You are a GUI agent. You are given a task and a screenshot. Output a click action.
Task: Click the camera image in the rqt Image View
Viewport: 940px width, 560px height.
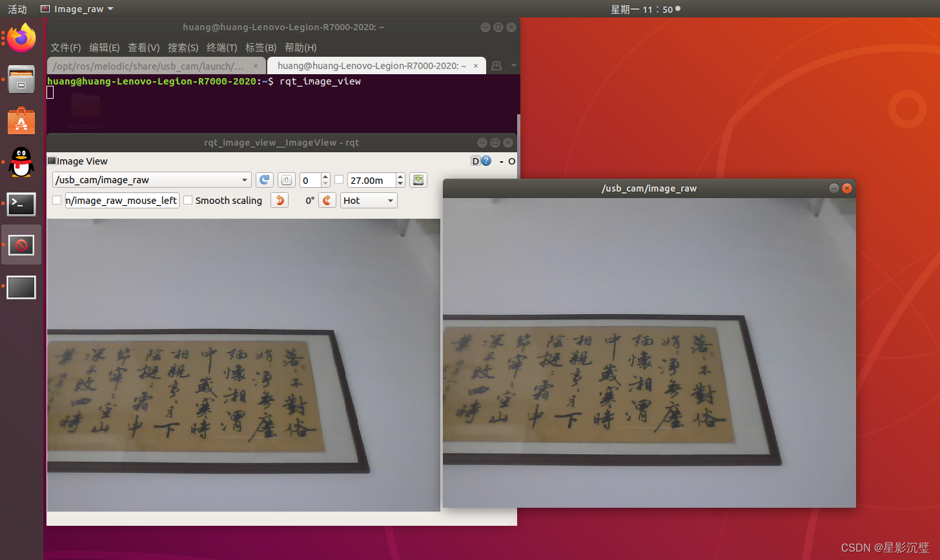point(243,365)
